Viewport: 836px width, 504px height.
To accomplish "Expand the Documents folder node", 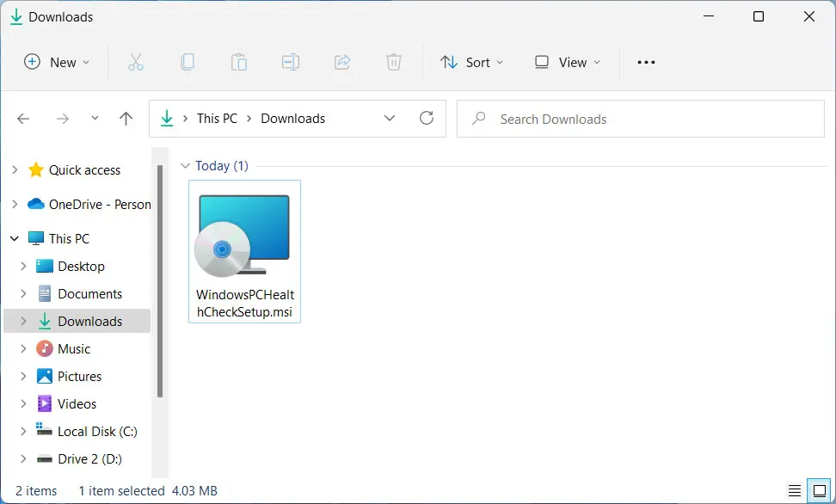I will pyautogui.click(x=23, y=294).
